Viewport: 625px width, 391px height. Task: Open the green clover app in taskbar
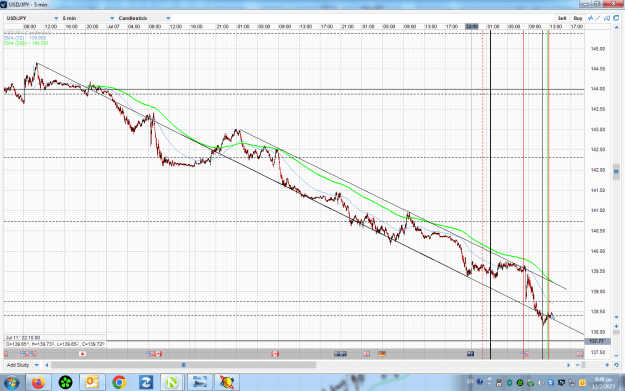coord(65,383)
